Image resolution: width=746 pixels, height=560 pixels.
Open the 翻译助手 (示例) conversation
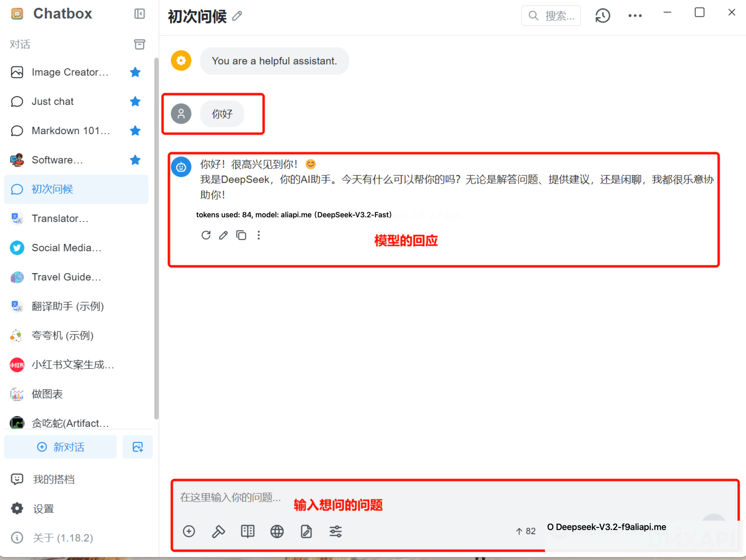click(76, 306)
